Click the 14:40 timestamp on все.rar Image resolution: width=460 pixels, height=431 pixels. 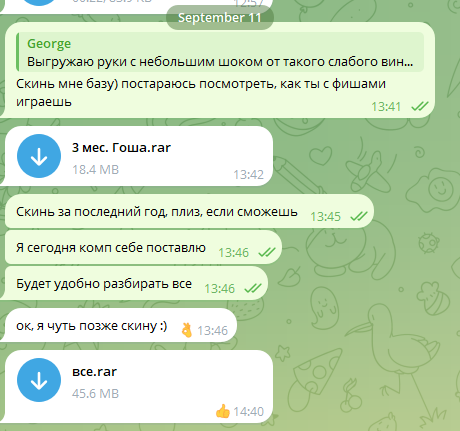pos(249,412)
